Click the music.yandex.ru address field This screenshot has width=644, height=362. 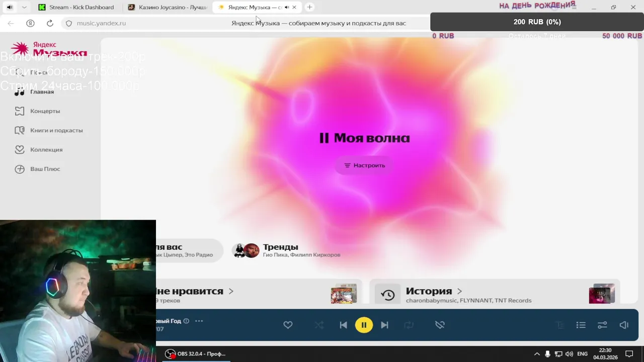tap(101, 23)
